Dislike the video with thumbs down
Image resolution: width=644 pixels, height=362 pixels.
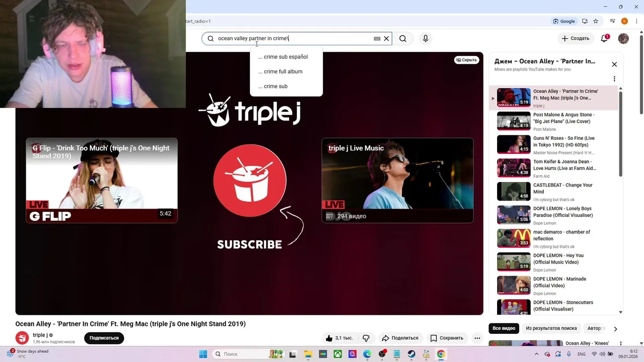tap(366, 338)
